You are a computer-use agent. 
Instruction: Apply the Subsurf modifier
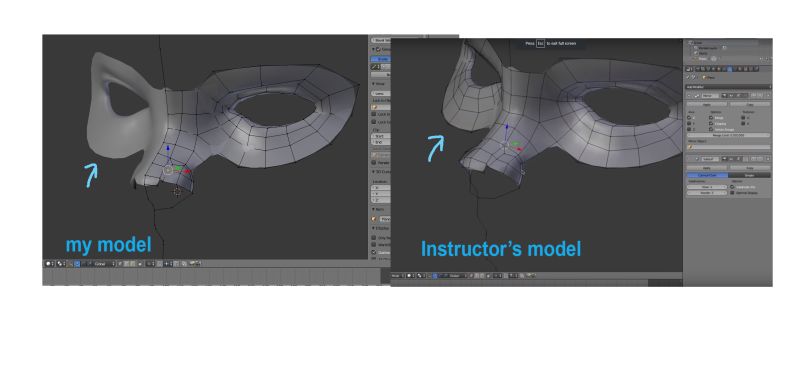pyautogui.click(x=707, y=168)
